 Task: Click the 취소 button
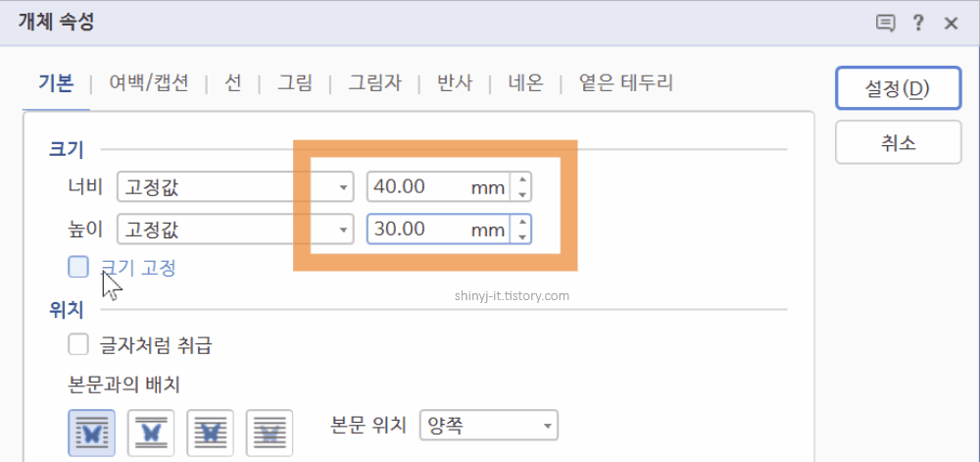pyautogui.click(x=898, y=142)
